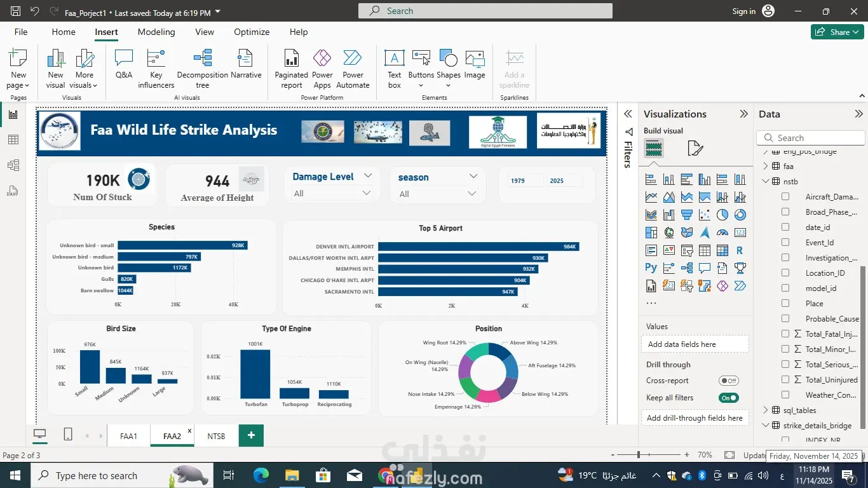Collapse the nstb table in Data pane
868x488 pixels.
coord(765,182)
